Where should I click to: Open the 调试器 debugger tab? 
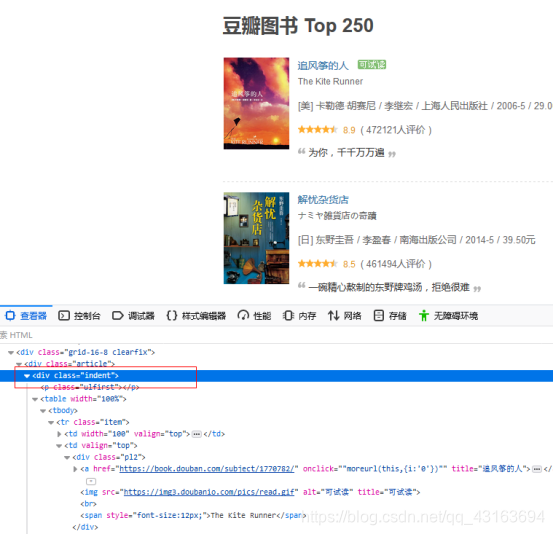(x=133, y=316)
